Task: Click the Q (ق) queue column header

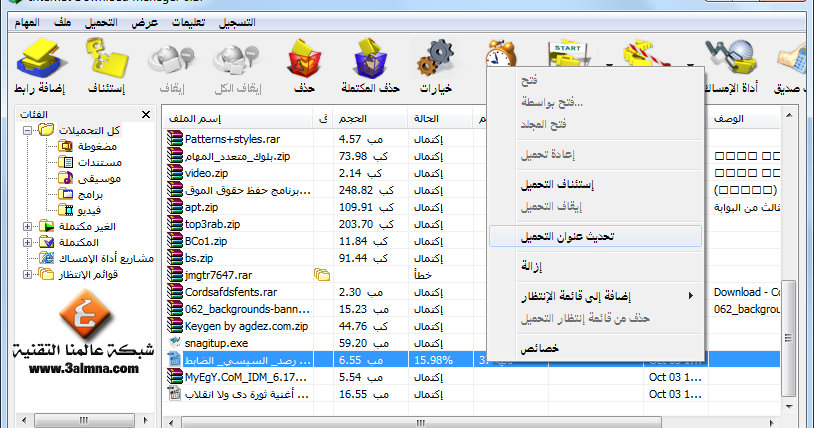Action: click(322, 119)
